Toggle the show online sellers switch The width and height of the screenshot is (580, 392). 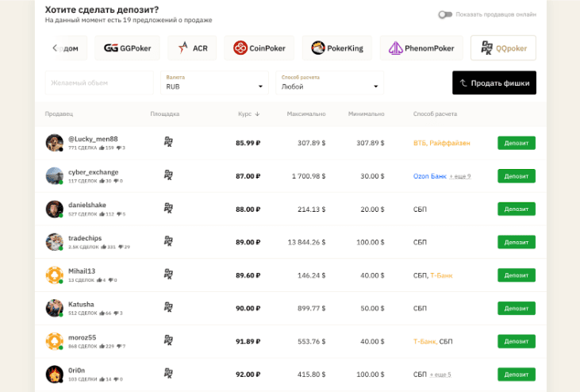[445, 14]
